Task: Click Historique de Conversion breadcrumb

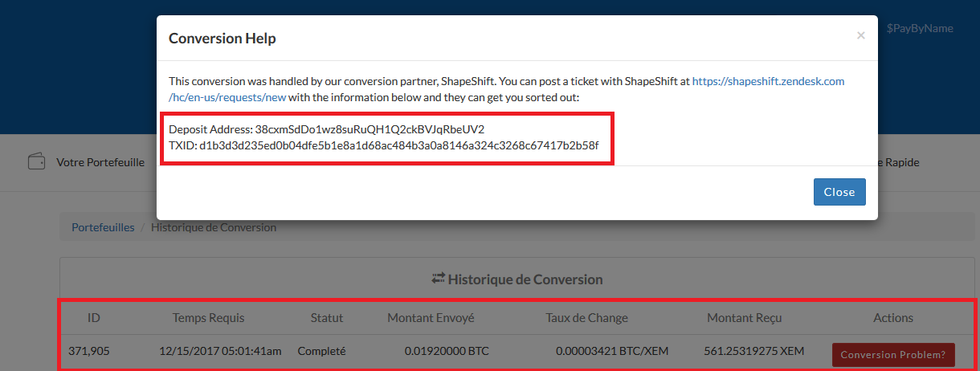Action: point(214,227)
